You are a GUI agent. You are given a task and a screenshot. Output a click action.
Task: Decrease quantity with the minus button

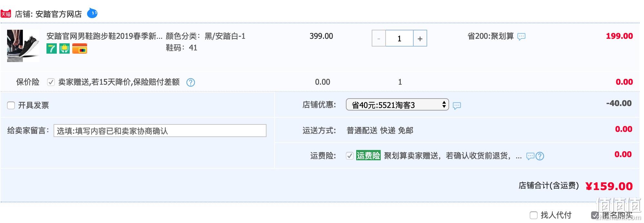(x=379, y=38)
